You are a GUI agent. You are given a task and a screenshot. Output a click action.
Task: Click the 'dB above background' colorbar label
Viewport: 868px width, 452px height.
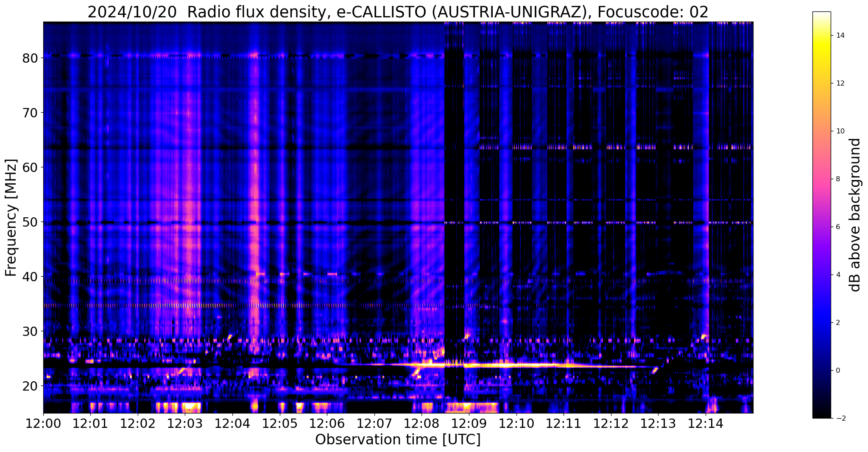click(x=855, y=215)
